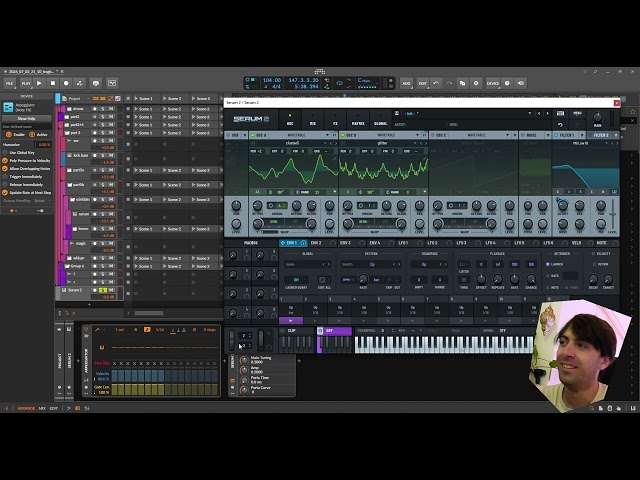The height and width of the screenshot is (480, 640).
Task: Switch to Serum MIX tab
Action: [313, 120]
